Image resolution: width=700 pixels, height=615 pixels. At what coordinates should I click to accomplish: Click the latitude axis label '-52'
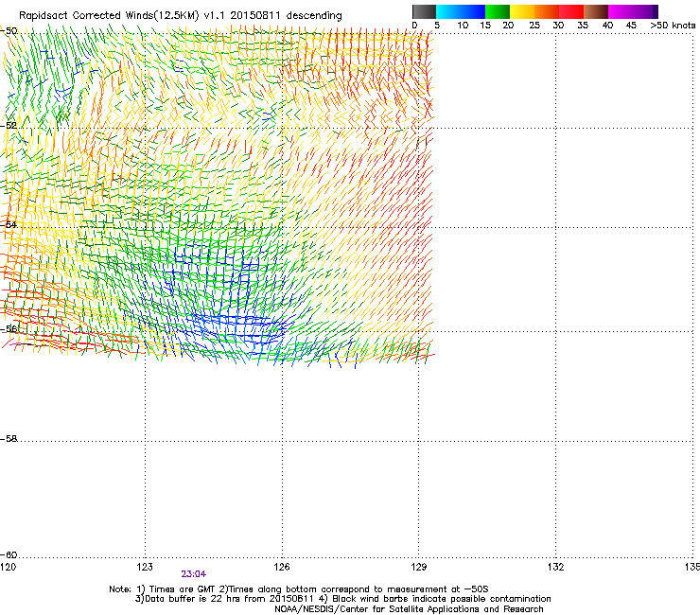coord(9,126)
